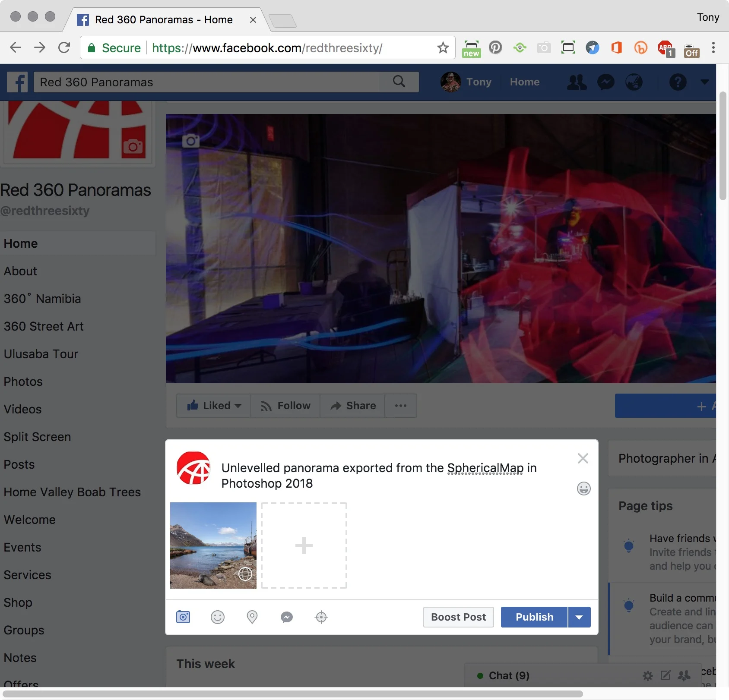Click the horizontal page scrollbar
729x700 pixels.
[x=293, y=694]
